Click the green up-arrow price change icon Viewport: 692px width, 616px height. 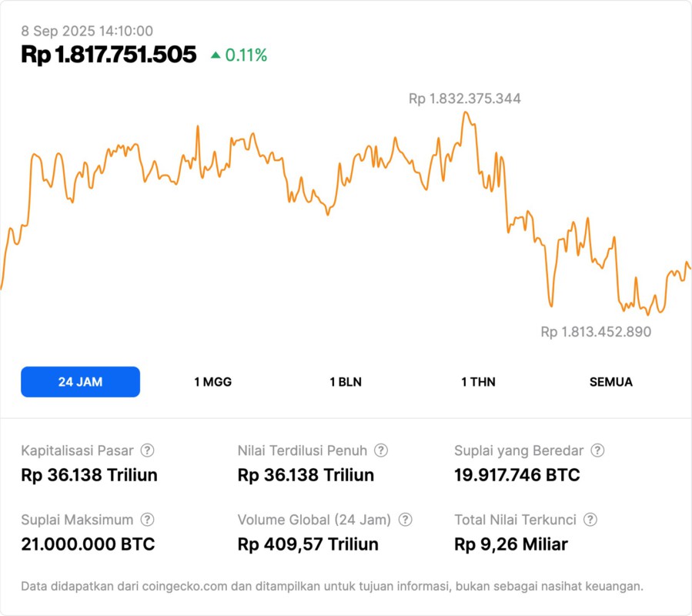coord(216,55)
